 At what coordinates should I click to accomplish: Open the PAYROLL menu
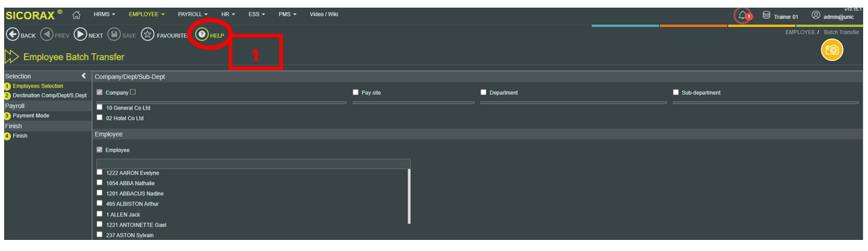193,14
